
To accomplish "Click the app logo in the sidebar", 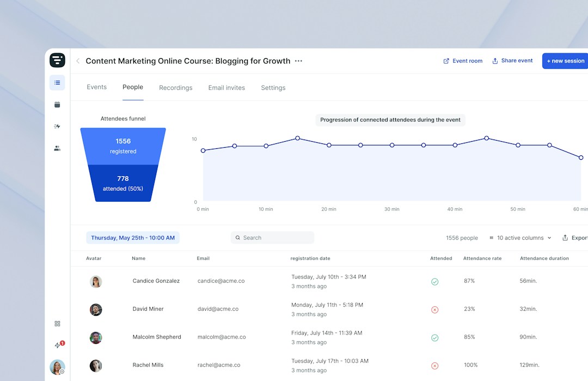I will pos(57,60).
